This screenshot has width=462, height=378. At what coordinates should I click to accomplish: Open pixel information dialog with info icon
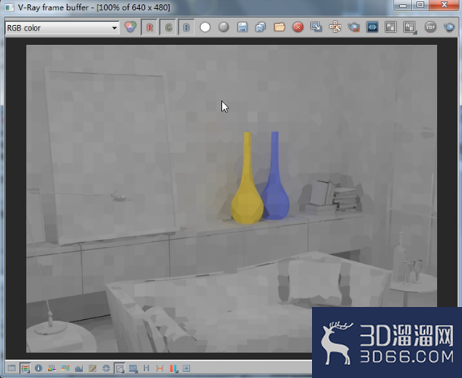(38, 368)
